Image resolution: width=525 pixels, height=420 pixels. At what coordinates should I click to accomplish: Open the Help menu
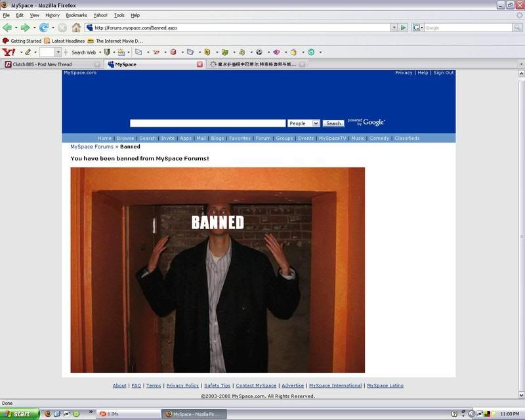(135, 15)
